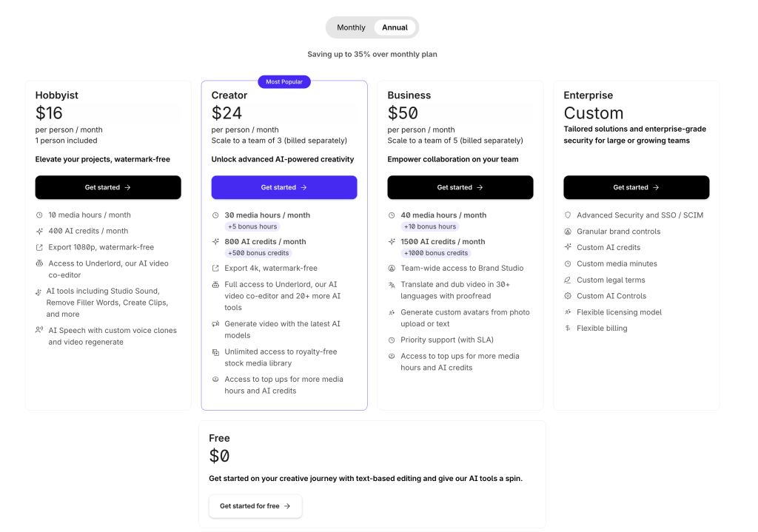Click the Most Popular badge above Creator
This screenshot has width=758, height=532.
point(284,81)
